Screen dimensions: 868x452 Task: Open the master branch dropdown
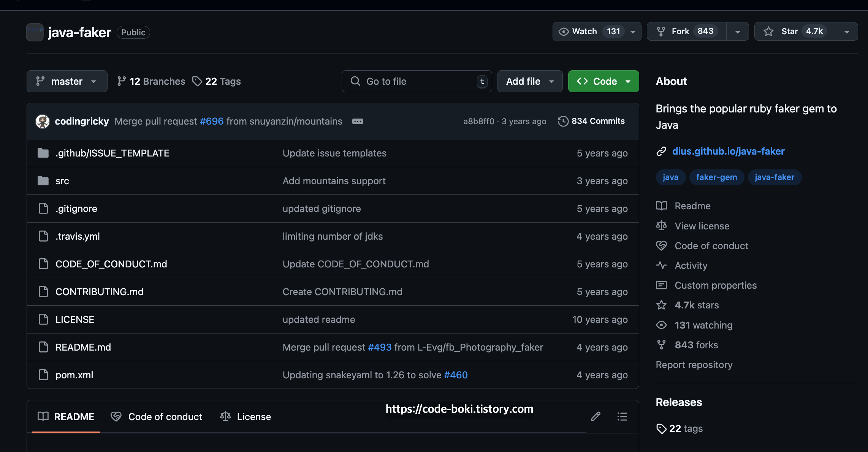[x=67, y=81]
